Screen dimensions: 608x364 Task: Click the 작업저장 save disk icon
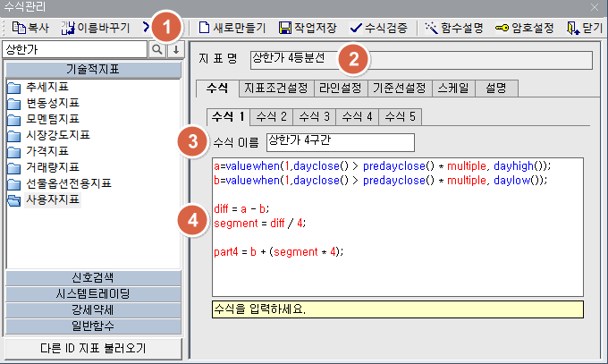click(285, 28)
